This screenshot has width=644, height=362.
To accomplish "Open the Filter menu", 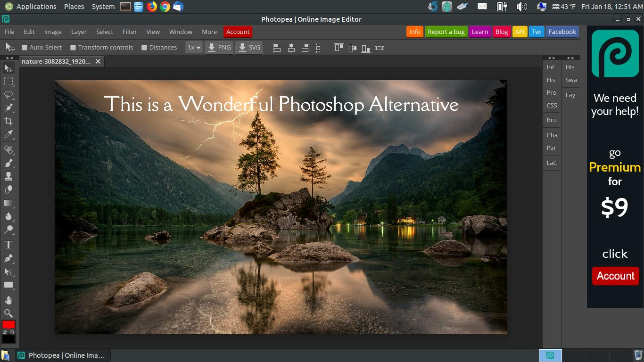I will coord(129,32).
